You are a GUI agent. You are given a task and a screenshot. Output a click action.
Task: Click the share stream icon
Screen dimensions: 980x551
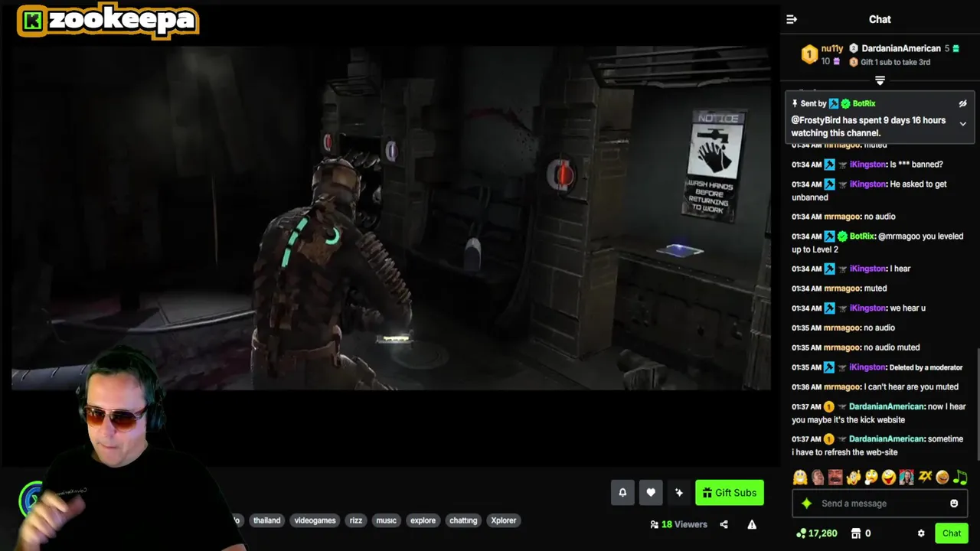tap(724, 524)
